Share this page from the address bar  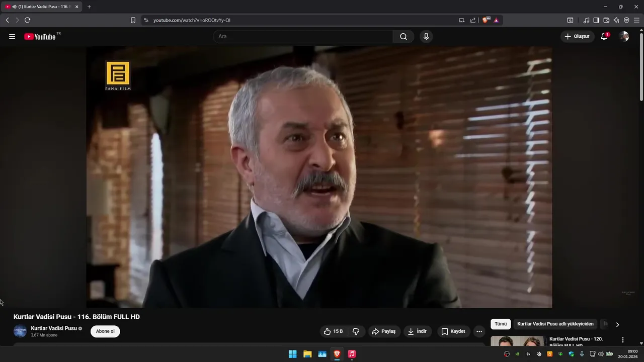[473, 20]
